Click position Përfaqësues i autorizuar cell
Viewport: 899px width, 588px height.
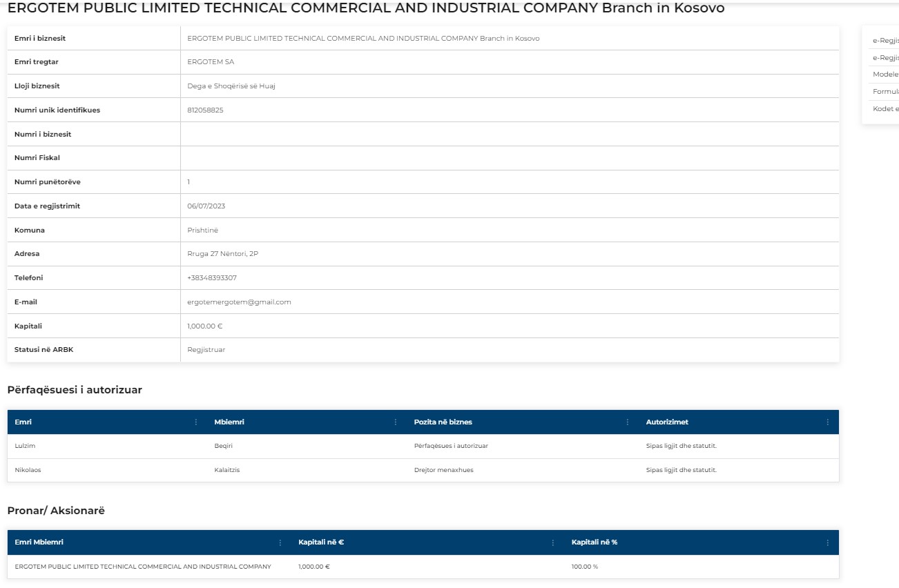pyautogui.click(x=451, y=446)
